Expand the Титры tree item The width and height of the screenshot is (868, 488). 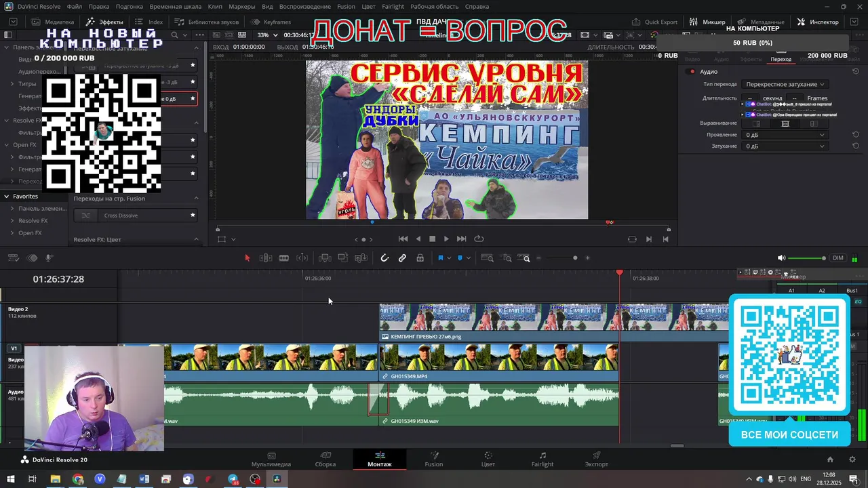(x=12, y=84)
